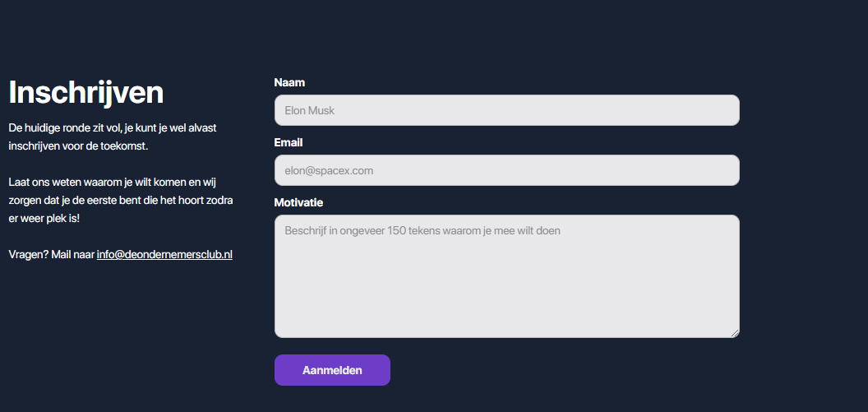Click the 'Beschrijf in ongeveer 150 tekens' placeholder
The image size is (868, 412).
coord(422,231)
